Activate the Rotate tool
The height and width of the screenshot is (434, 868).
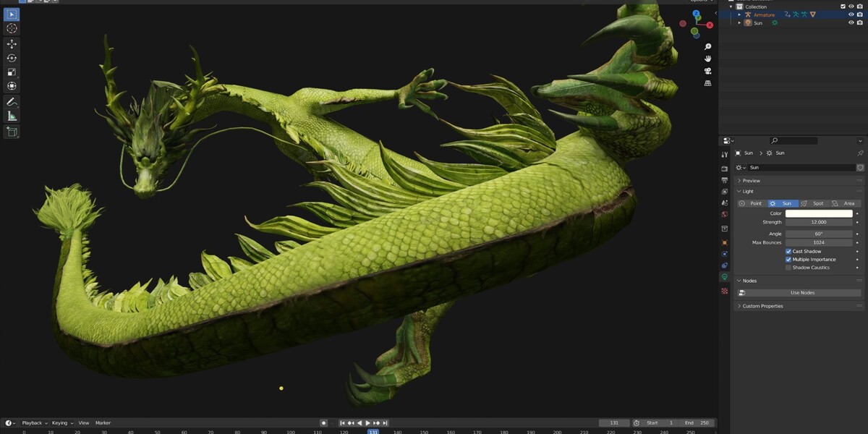point(12,58)
